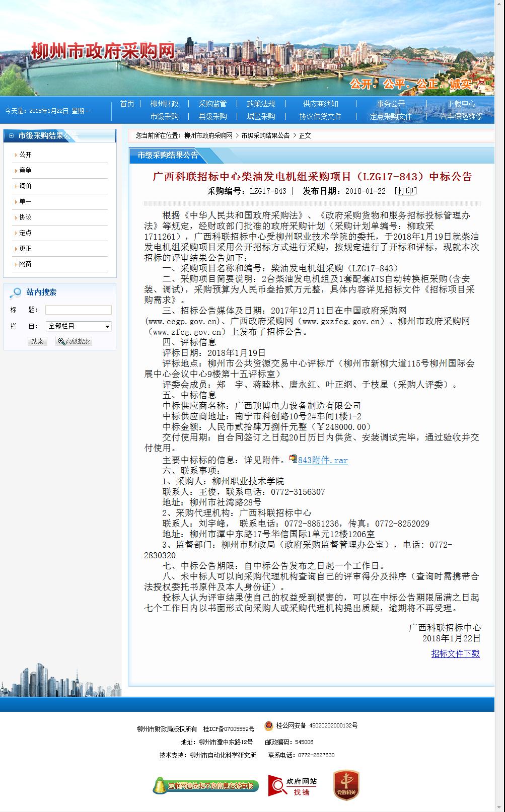Screen dimensions: 505x812
Task: Click the 今天是 2018年1月22日 date text
Action: 47,111
